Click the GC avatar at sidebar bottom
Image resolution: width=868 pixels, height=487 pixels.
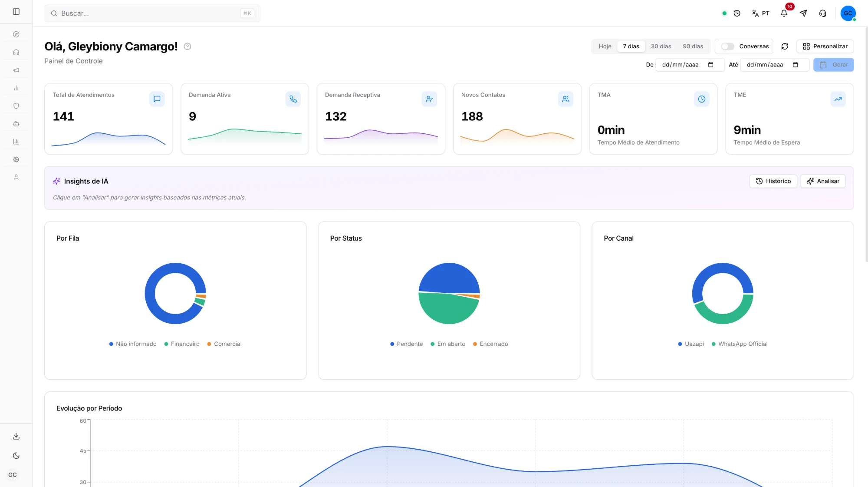[x=13, y=475]
